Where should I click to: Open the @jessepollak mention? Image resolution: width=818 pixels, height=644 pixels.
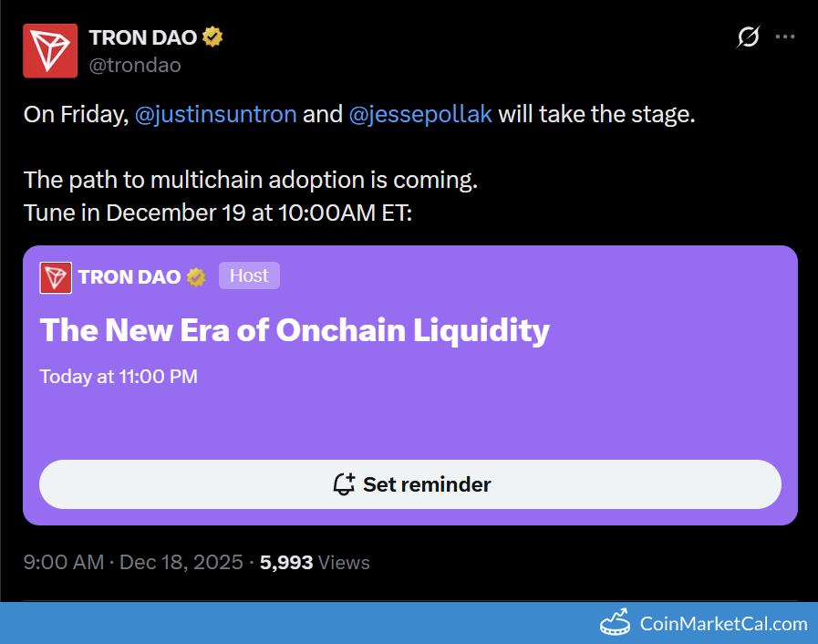pyautogui.click(x=420, y=115)
